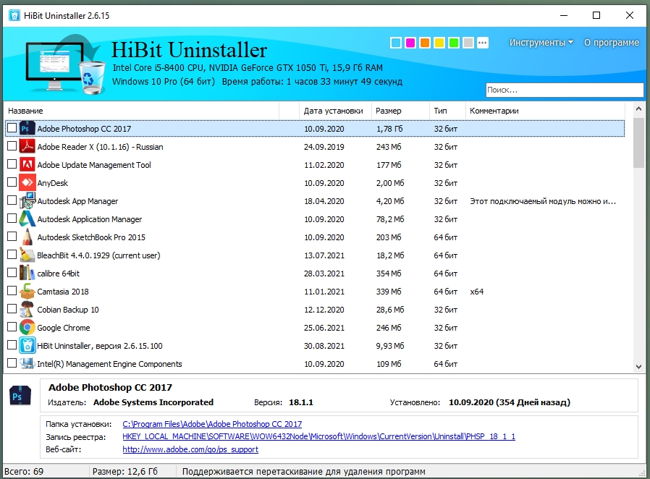Open the adobe.com ps_support website link
Image resolution: width=650 pixels, height=479 pixels.
click(190, 449)
